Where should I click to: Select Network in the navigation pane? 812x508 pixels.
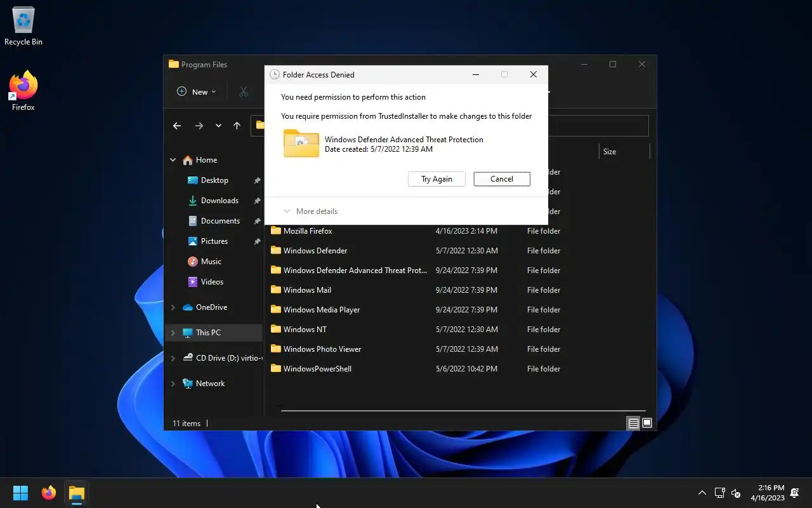210,384
